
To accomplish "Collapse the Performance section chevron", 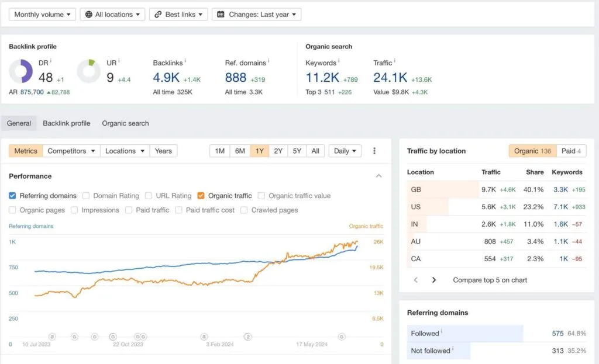I will 378,176.
